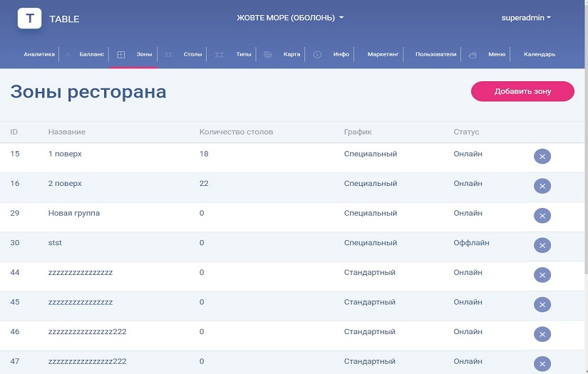Click the Балланс tab icon
588x374 pixels.
tap(68, 55)
